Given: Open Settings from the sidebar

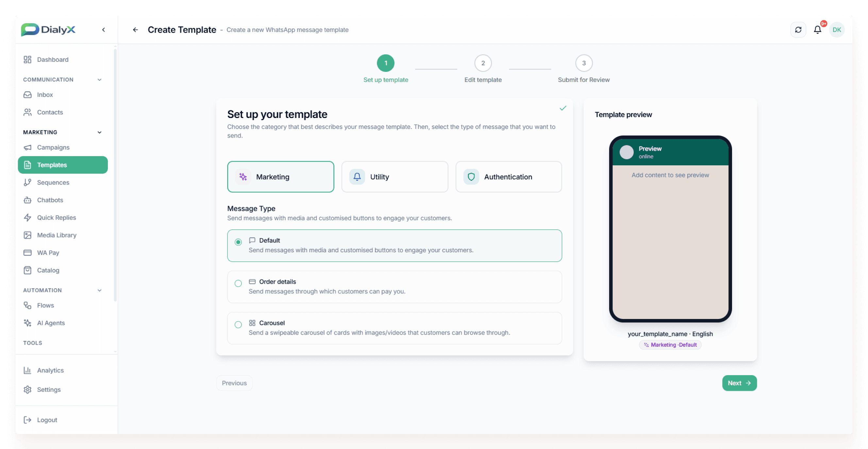Looking at the screenshot, I should click(63, 389).
